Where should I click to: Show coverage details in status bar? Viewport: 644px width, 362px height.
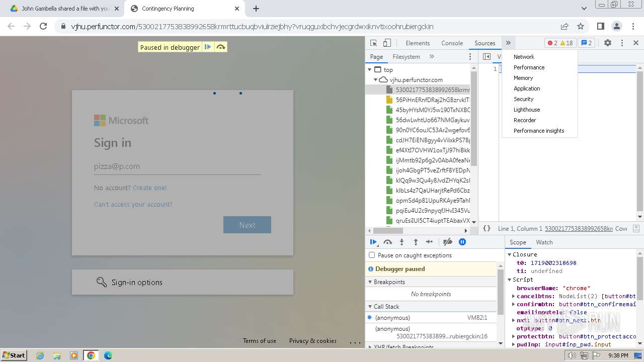(x=621, y=228)
